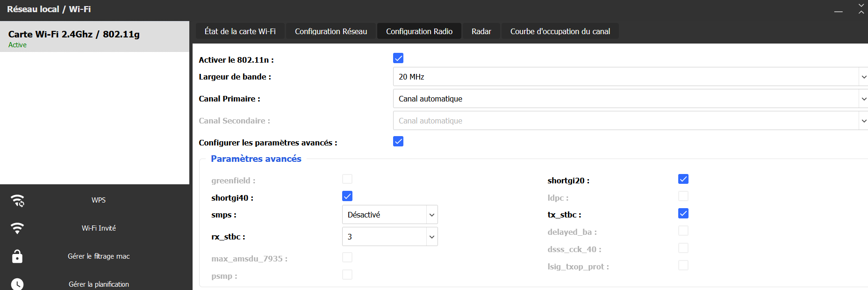Click the MAC filtering padlock icon
This screenshot has height=290, width=868.
tap(17, 256)
